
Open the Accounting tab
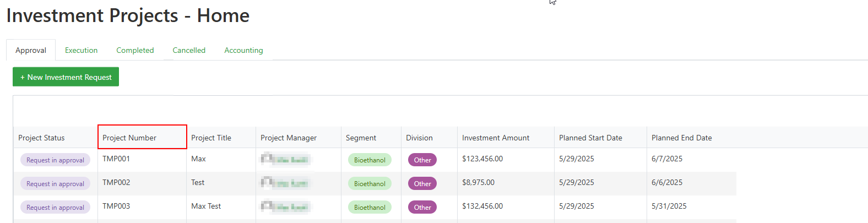point(243,50)
